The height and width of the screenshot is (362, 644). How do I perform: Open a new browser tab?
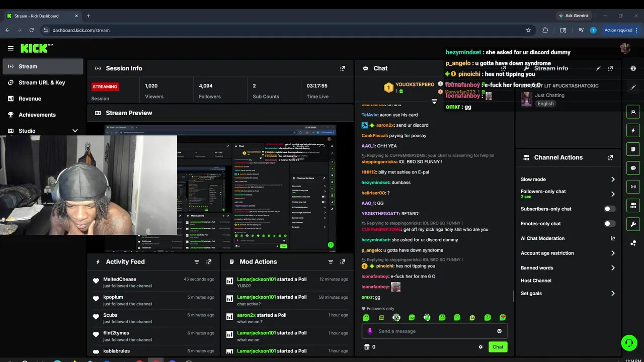coord(89,16)
